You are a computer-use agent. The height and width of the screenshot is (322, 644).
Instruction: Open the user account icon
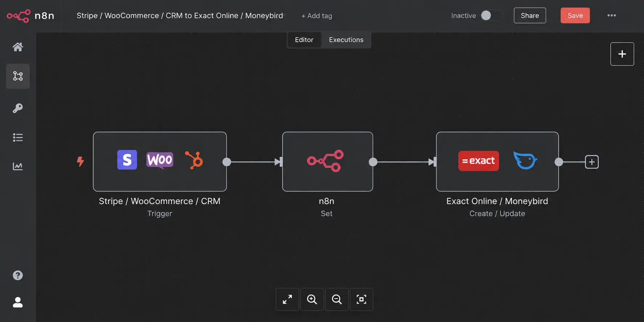click(18, 302)
